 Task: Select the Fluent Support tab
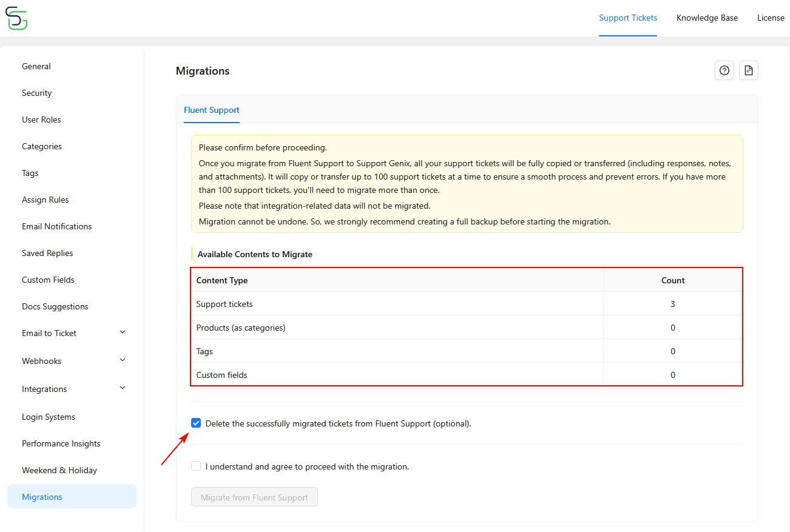212,110
